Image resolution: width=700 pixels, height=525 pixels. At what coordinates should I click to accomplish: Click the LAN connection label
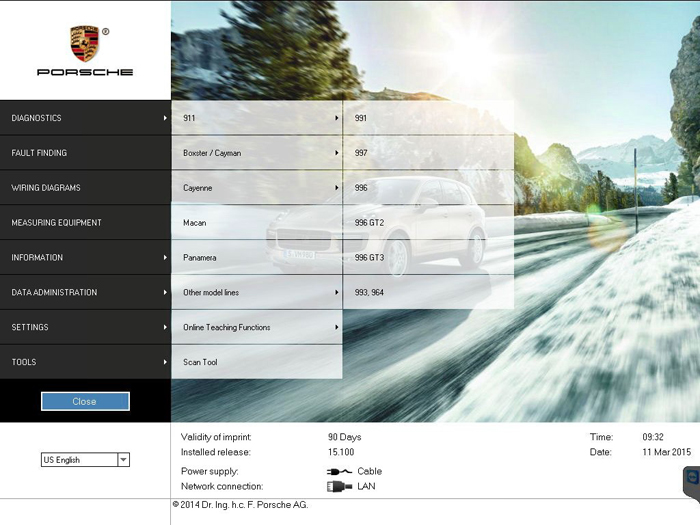coord(366,486)
